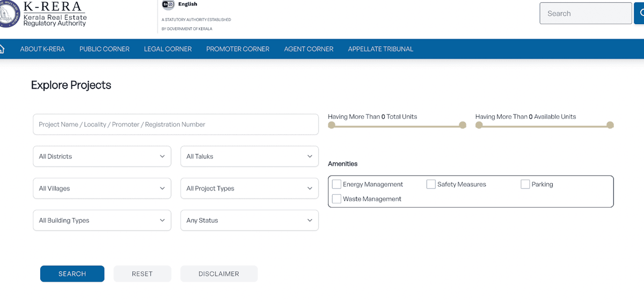Tick the Safety Measures checkbox
The width and height of the screenshot is (644, 307).
431,184
